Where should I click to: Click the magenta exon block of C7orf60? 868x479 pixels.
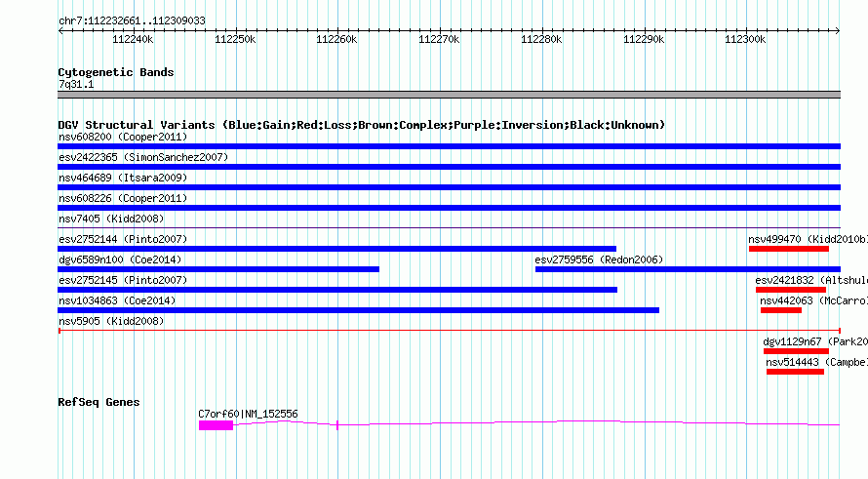pyautogui.click(x=216, y=424)
